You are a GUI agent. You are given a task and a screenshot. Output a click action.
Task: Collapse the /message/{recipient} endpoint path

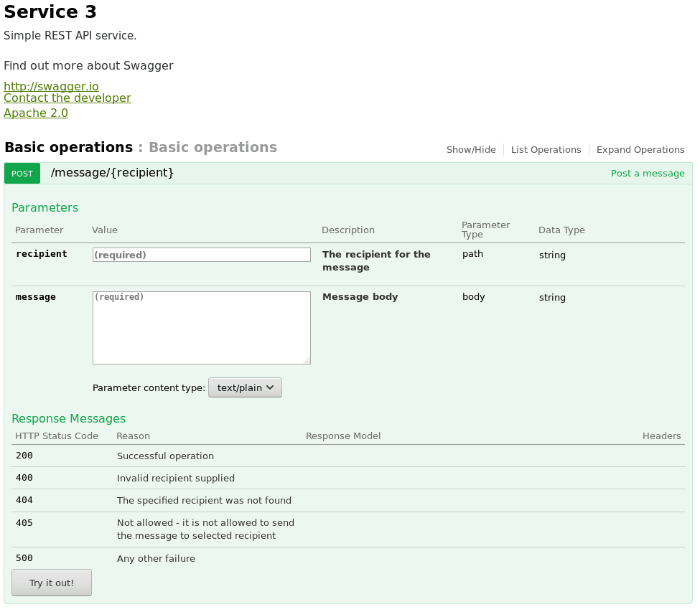pos(112,173)
